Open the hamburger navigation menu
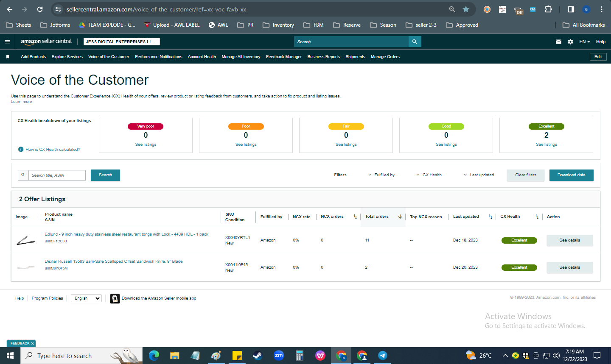The width and height of the screenshot is (611, 364). pos(7,42)
